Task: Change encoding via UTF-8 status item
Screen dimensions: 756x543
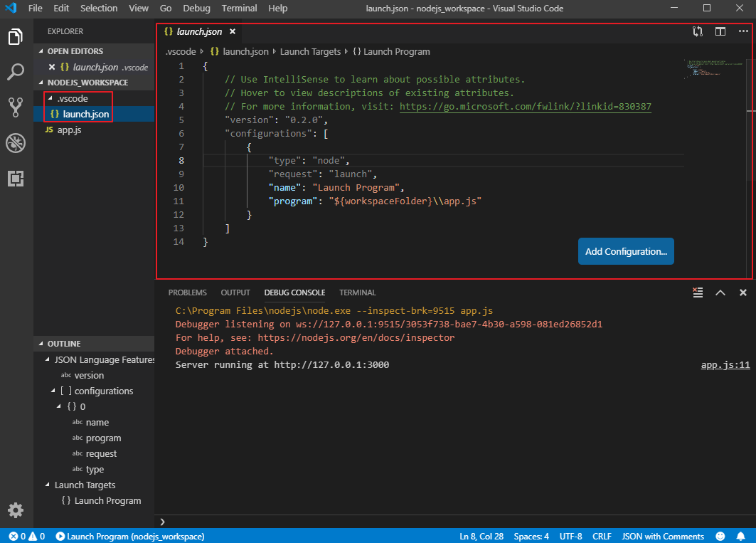Action: [x=570, y=537]
